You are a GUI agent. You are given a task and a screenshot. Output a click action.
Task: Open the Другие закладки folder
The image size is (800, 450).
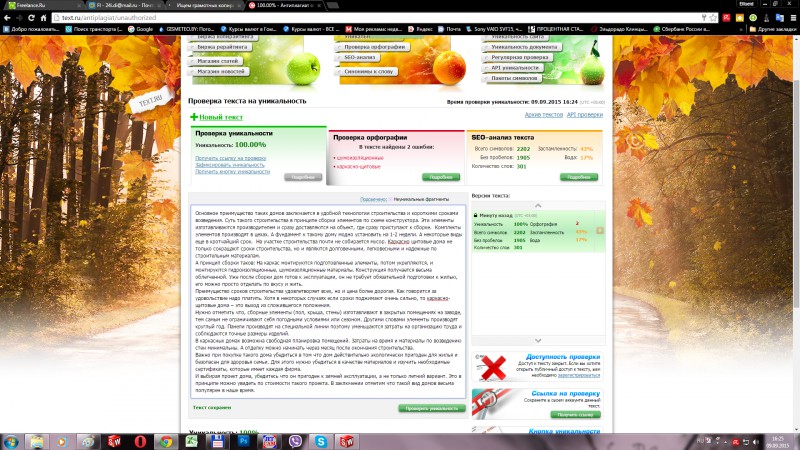[x=772, y=29]
